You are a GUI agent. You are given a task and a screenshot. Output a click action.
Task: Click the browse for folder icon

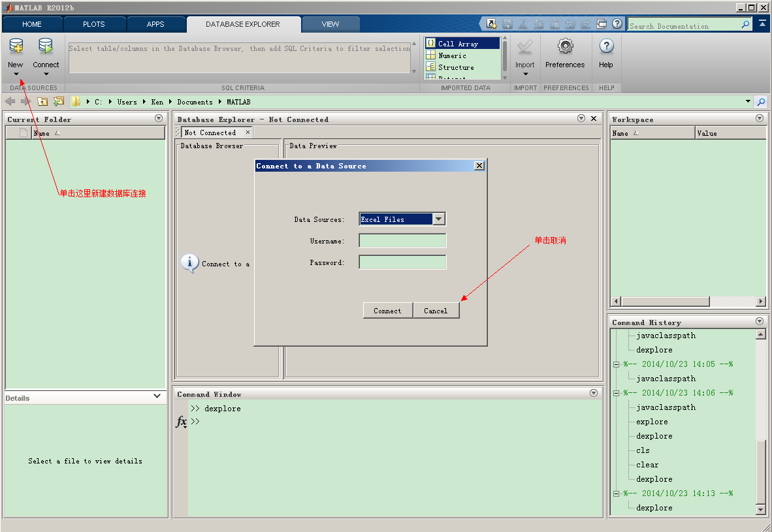pos(59,101)
